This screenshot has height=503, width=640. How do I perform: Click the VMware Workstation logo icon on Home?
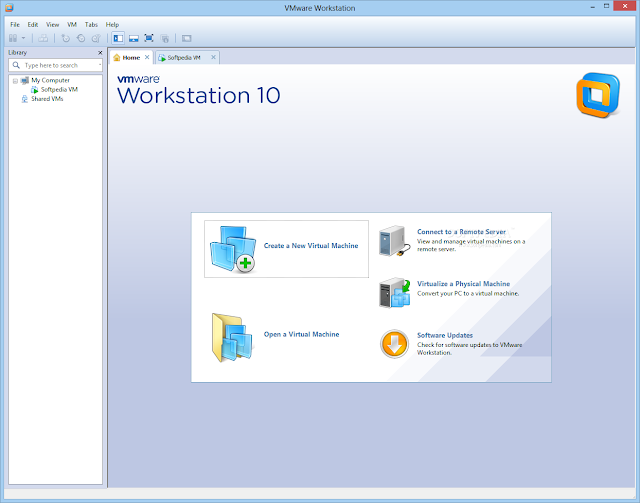coord(598,95)
